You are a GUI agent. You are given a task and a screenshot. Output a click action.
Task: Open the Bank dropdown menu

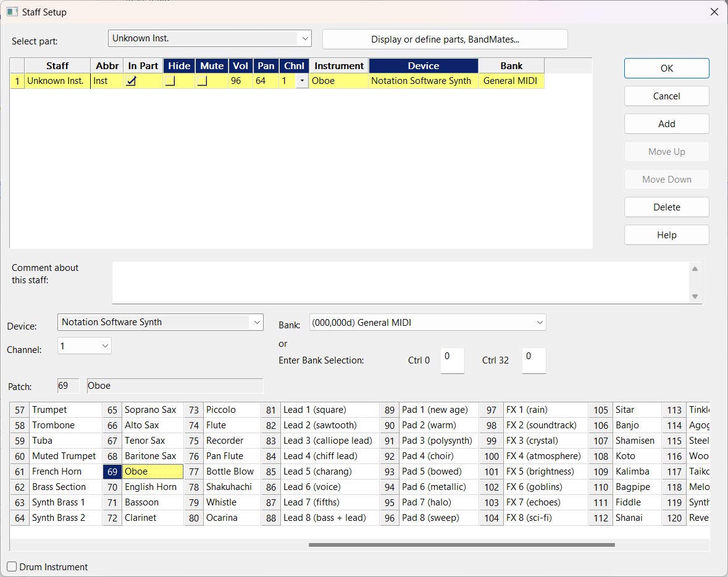point(539,322)
